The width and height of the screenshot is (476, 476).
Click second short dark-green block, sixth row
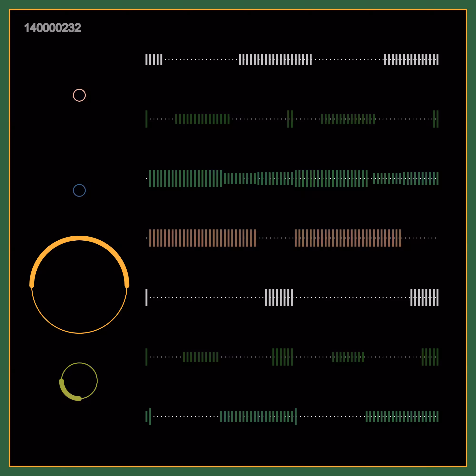click(x=348, y=357)
